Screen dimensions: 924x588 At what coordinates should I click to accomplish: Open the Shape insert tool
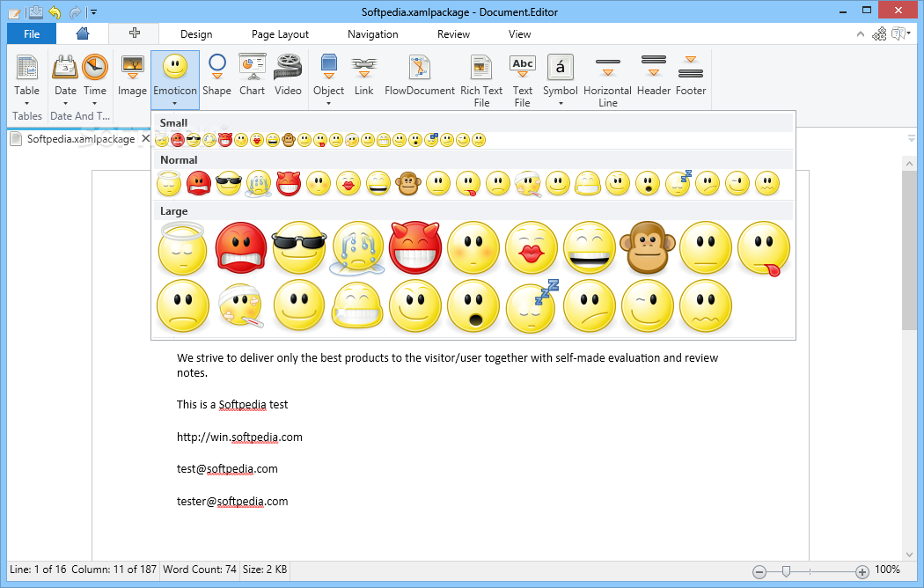(216, 76)
